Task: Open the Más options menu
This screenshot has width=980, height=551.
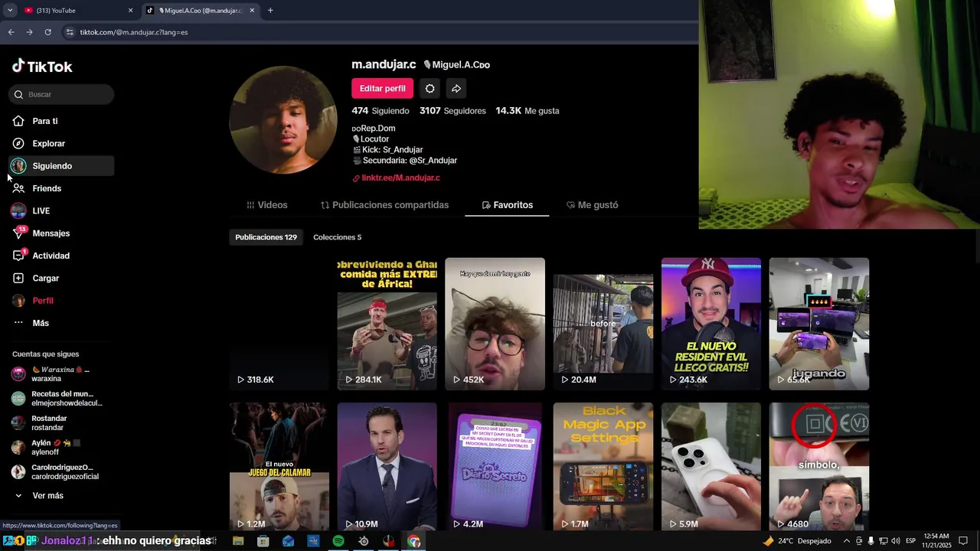Action: pyautogui.click(x=41, y=323)
